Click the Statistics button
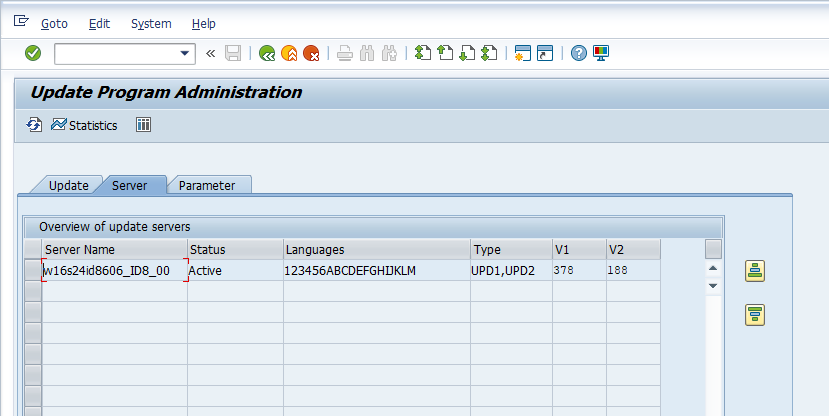Screen dimensions: 829x416 point(84,125)
